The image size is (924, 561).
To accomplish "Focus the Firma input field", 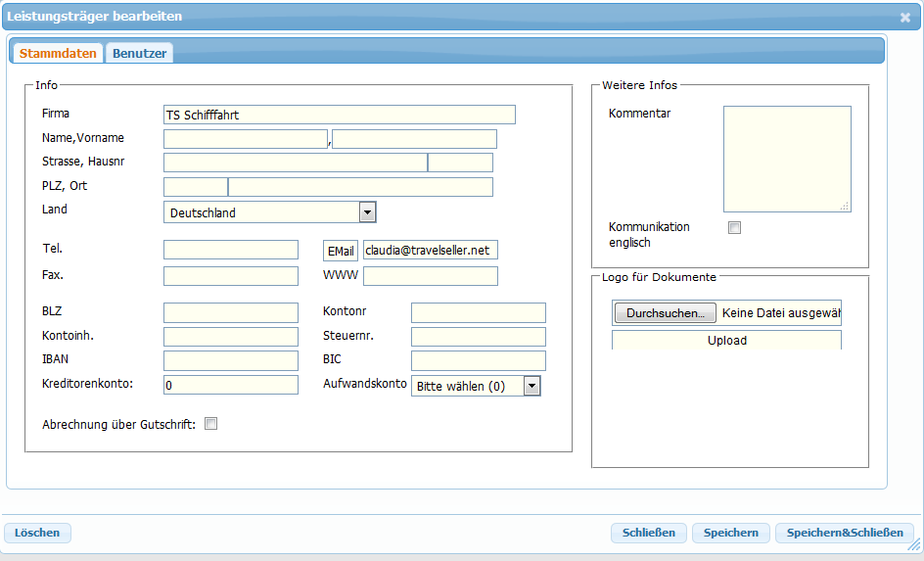I will 339,115.
